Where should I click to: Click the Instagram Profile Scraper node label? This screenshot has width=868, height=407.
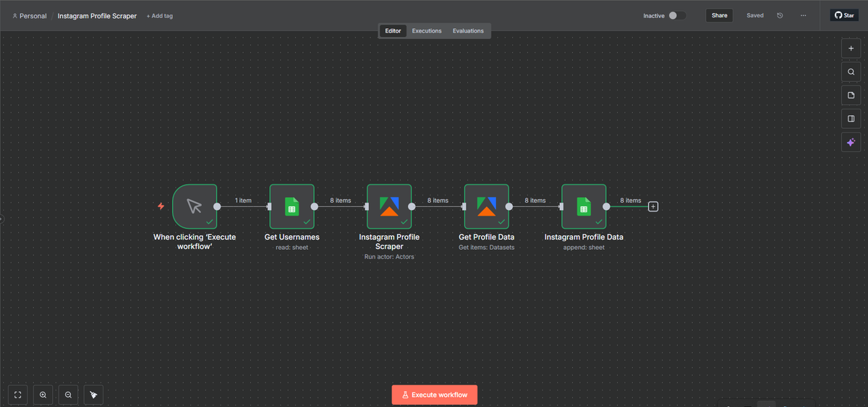click(389, 242)
